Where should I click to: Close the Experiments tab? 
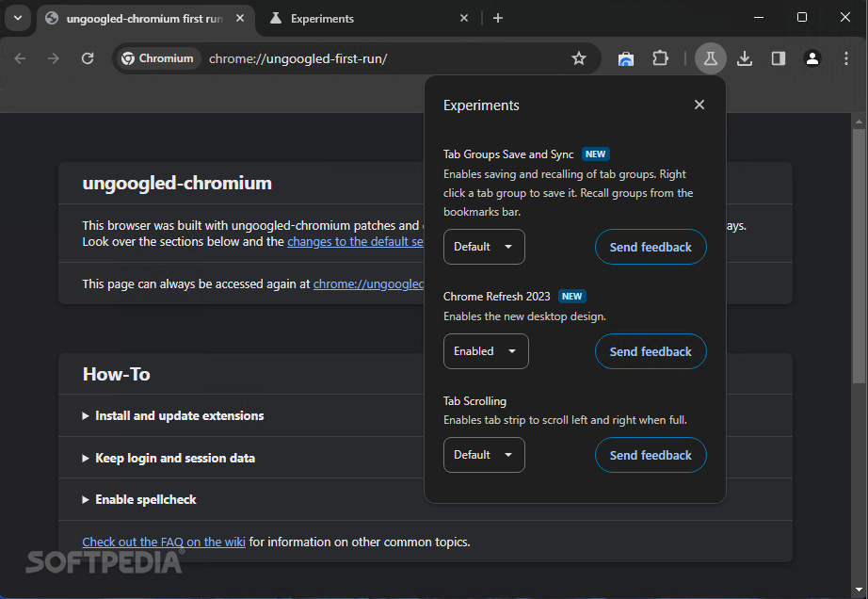(x=464, y=18)
